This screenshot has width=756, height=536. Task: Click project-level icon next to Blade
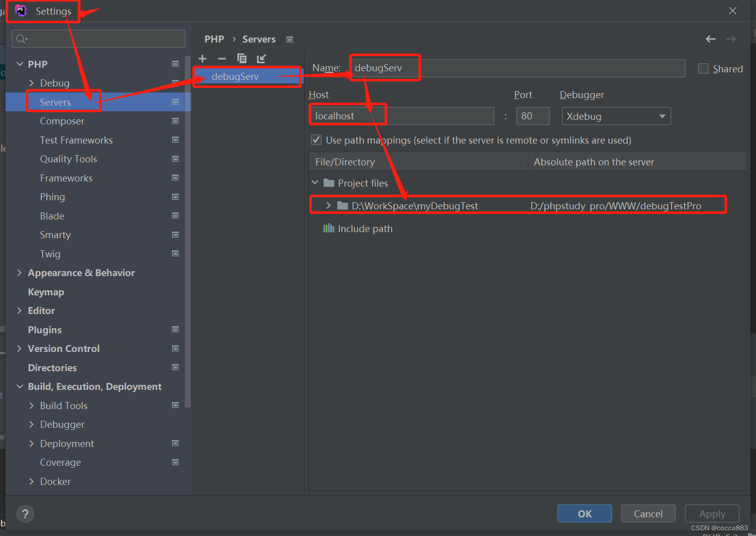[x=175, y=215]
